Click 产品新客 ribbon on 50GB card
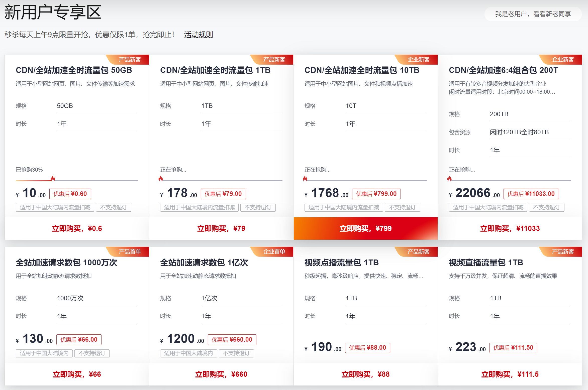The width and height of the screenshot is (588, 390). 130,60
